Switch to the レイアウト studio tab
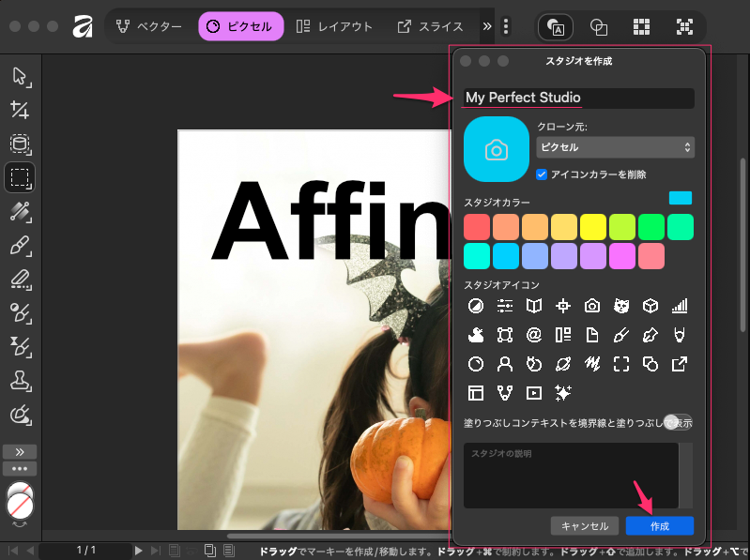Screen dimensions: 750x560 [x=333, y=27]
